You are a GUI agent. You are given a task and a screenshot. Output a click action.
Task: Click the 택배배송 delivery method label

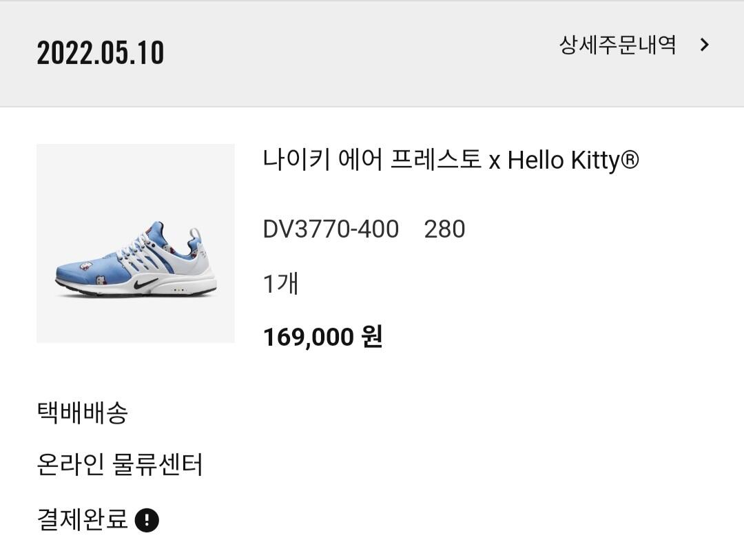tap(82, 413)
